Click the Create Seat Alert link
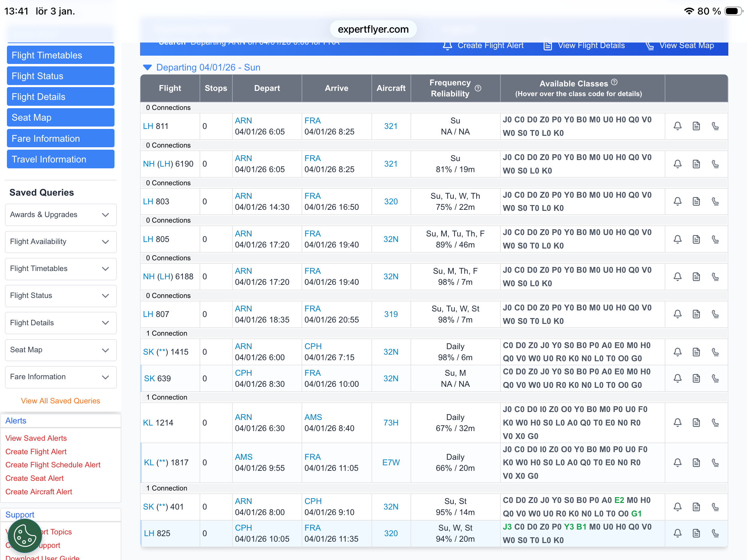747x560 pixels. [x=35, y=478]
